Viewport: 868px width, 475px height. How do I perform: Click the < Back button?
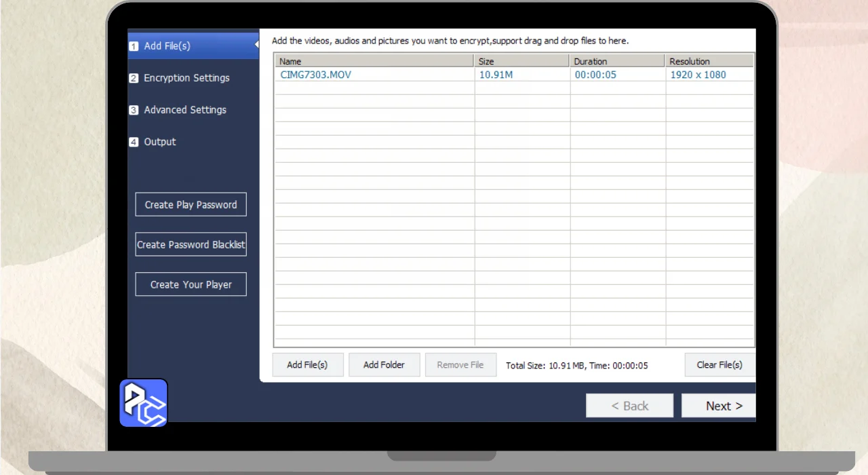(x=630, y=406)
